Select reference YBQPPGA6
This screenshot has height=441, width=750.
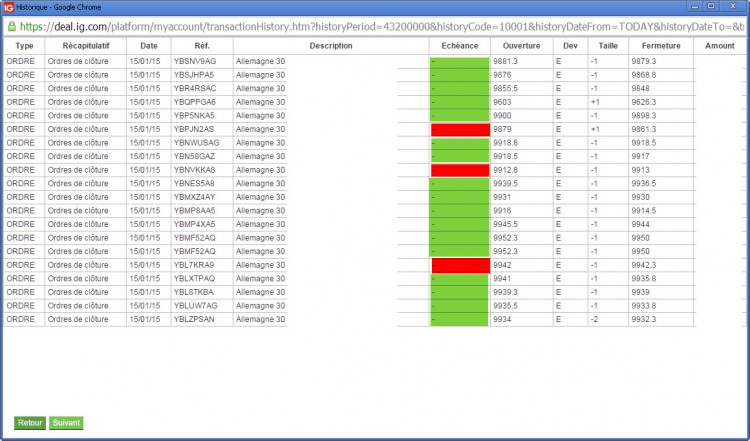(195, 102)
